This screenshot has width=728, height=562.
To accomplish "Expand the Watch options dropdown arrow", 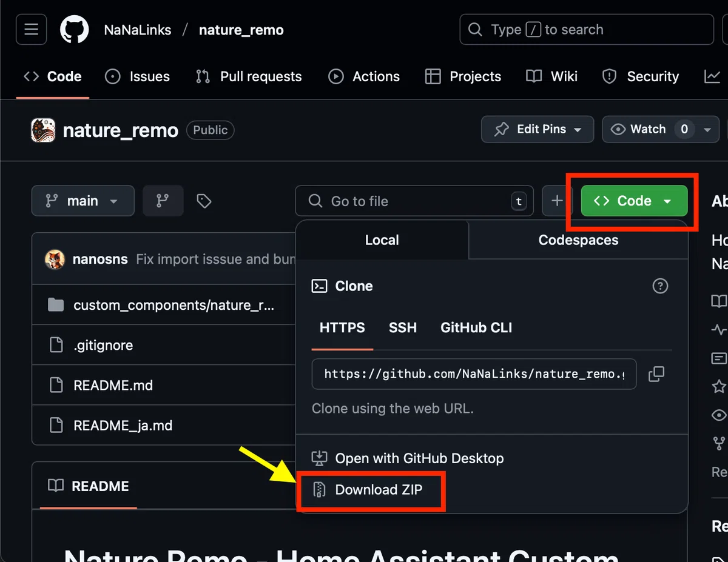I will [707, 130].
